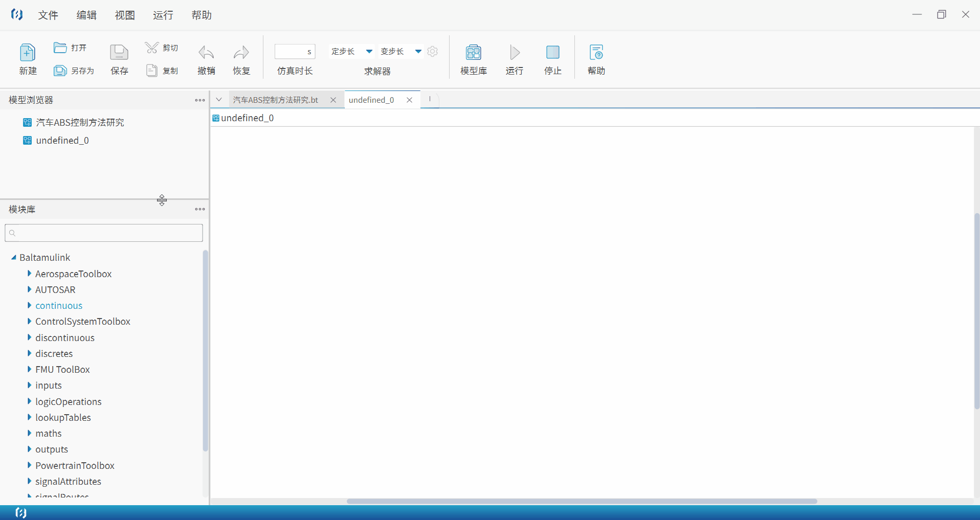Click the 剪切 scissors icon
980x520 pixels.
(x=152, y=48)
